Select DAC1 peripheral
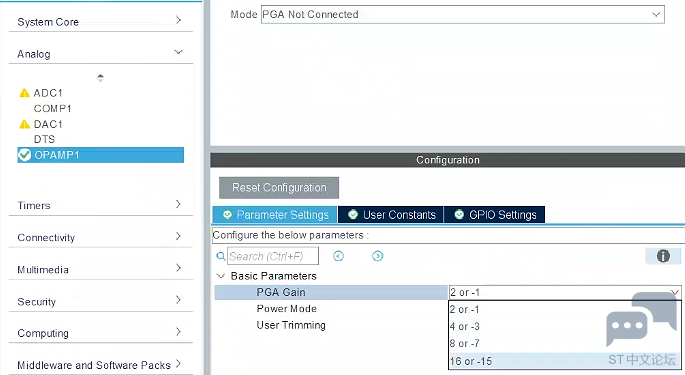The height and width of the screenshot is (375, 685). (48, 125)
